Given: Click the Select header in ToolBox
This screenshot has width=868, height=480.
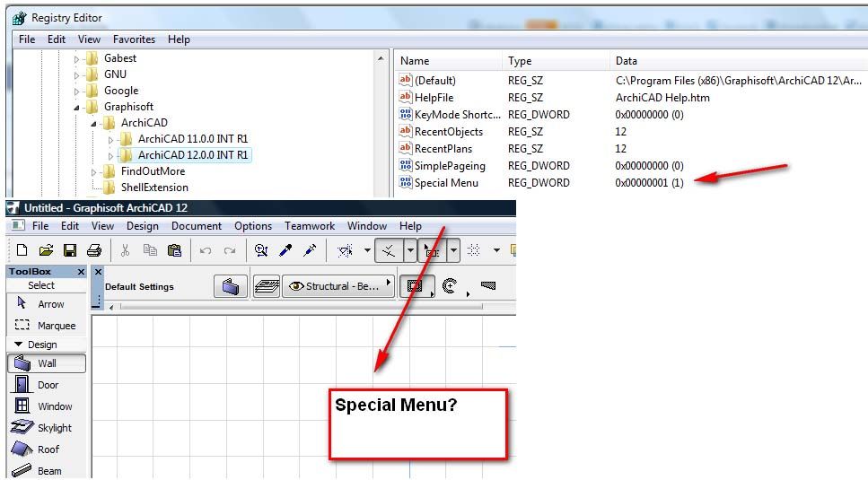Looking at the screenshot, I should (x=41, y=285).
